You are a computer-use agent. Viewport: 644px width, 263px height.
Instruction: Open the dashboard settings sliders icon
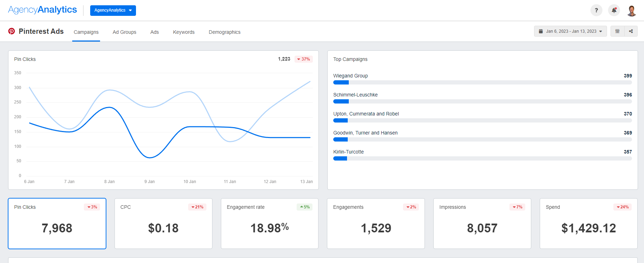coord(617,31)
